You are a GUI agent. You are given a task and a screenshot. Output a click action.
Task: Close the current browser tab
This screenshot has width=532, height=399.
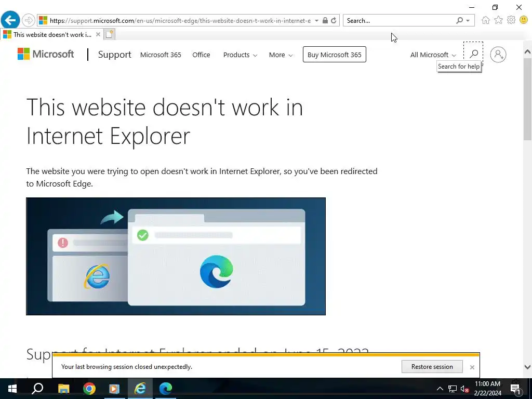pos(98,34)
